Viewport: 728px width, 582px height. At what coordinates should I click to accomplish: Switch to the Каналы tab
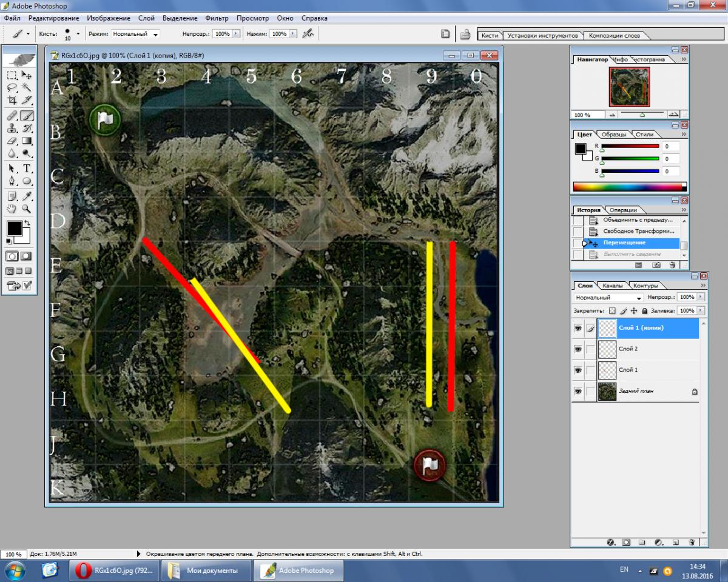coord(612,286)
